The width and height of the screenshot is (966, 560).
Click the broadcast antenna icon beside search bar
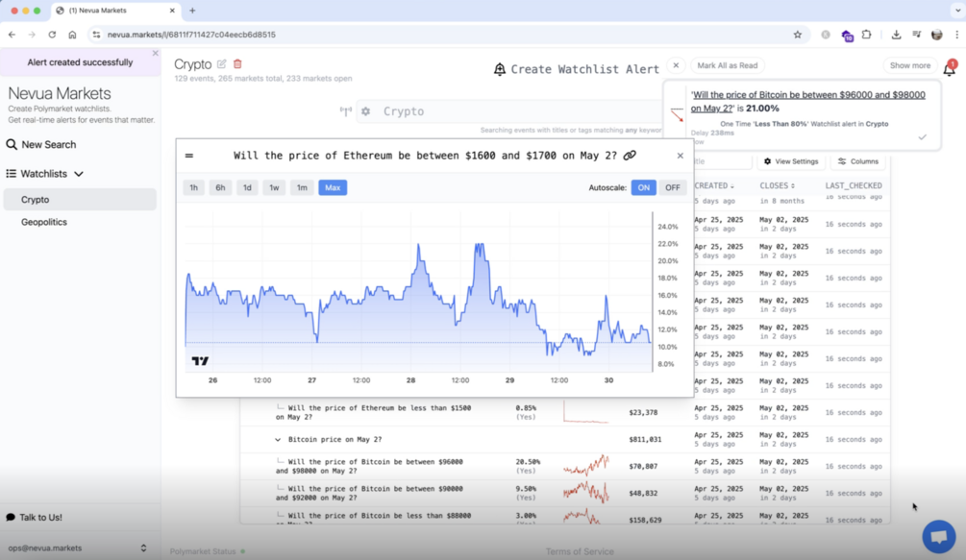(x=346, y=111)
